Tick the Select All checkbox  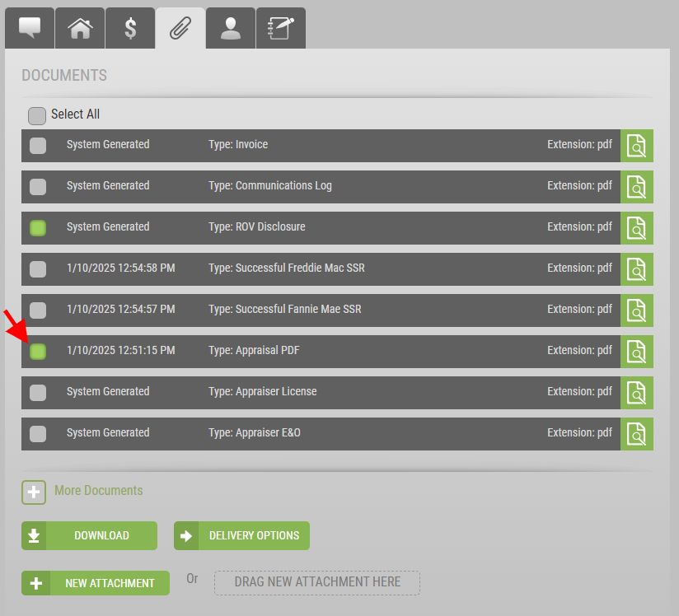37,116
